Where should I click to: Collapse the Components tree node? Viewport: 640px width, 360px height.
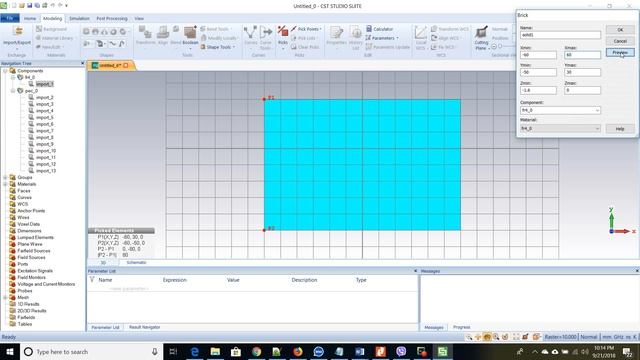click(5, 71)
